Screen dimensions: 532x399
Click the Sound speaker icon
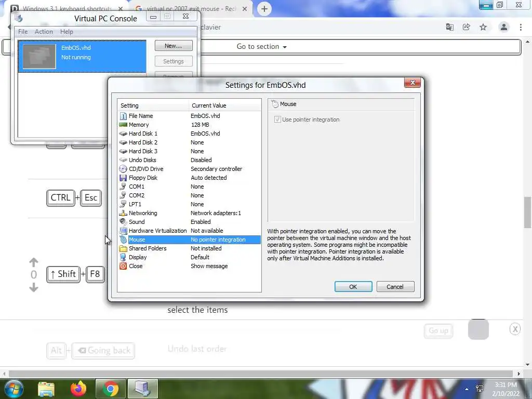click(123, 221)
